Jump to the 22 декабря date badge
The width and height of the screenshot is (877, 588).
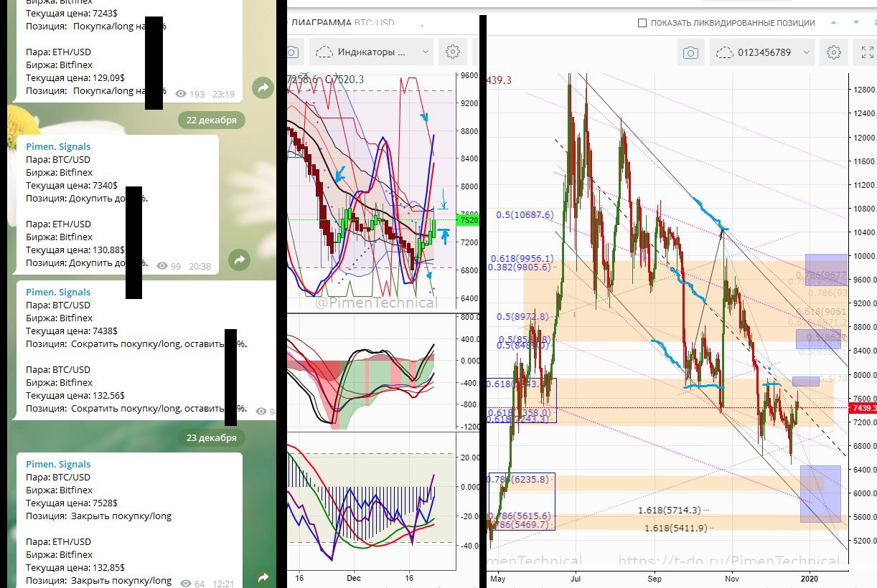pos(211,120)
